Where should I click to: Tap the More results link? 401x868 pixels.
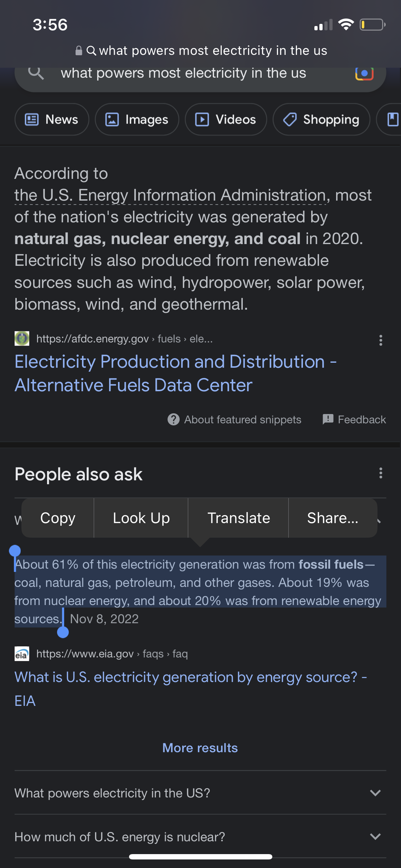[x=200, y=748]
